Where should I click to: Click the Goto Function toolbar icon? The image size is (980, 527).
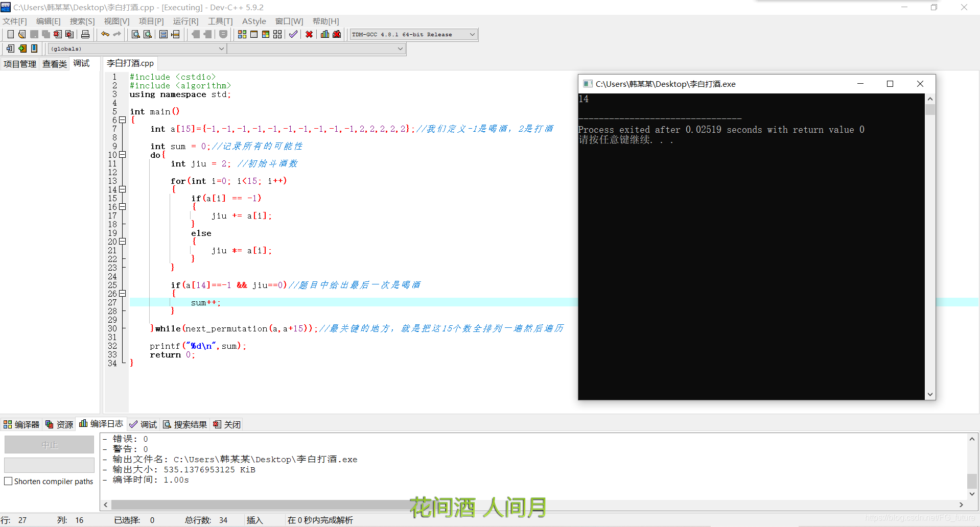click(164, 34)
